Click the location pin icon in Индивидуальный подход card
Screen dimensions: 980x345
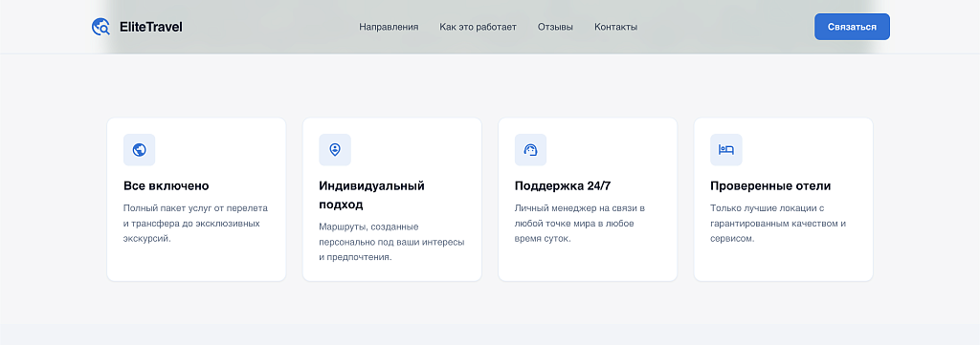[335, 150]
